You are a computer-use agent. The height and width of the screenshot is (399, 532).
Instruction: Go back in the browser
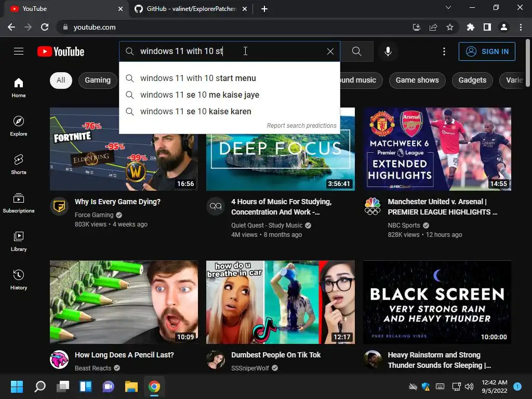pyautogui.click(x=11, y=27)
